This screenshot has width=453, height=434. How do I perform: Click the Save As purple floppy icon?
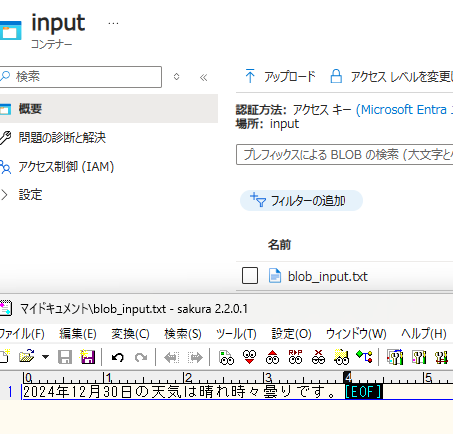pos(87,357)
